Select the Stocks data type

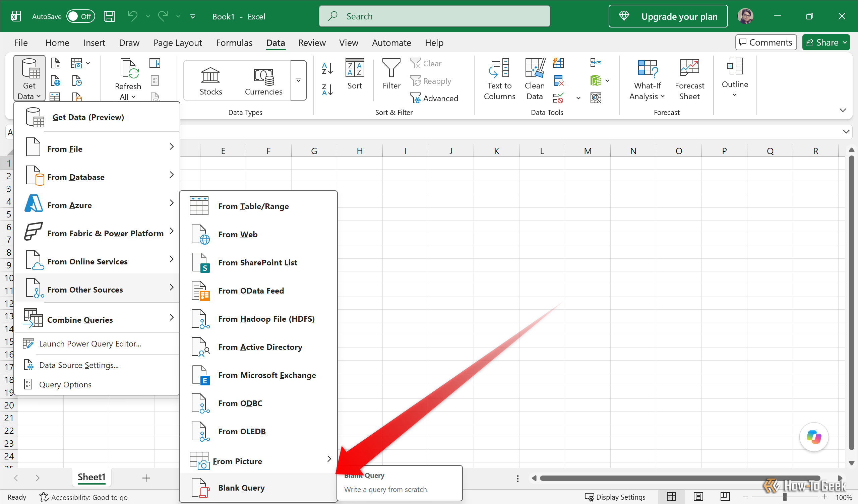click(210, 81)
